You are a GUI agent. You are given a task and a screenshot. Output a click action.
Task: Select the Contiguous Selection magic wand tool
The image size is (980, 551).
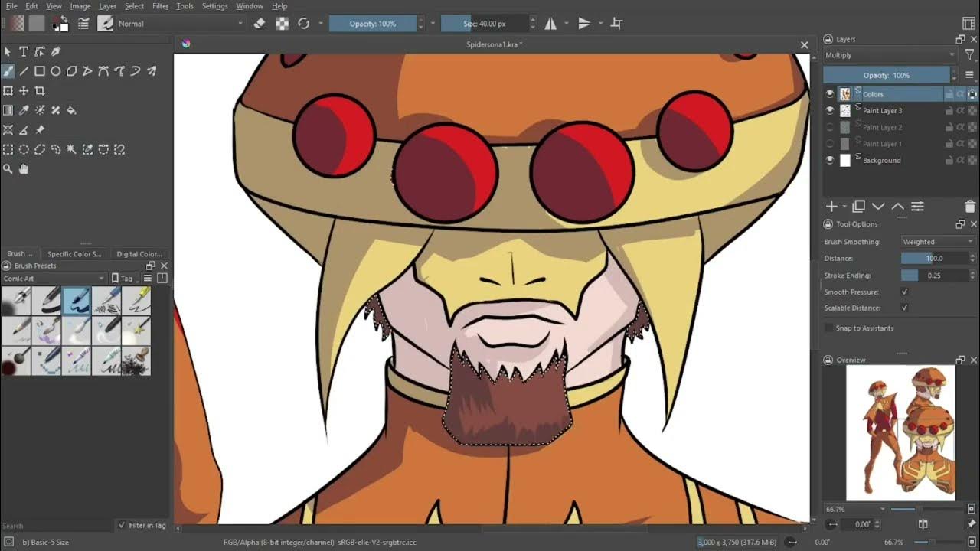click(x=71, y=149)
